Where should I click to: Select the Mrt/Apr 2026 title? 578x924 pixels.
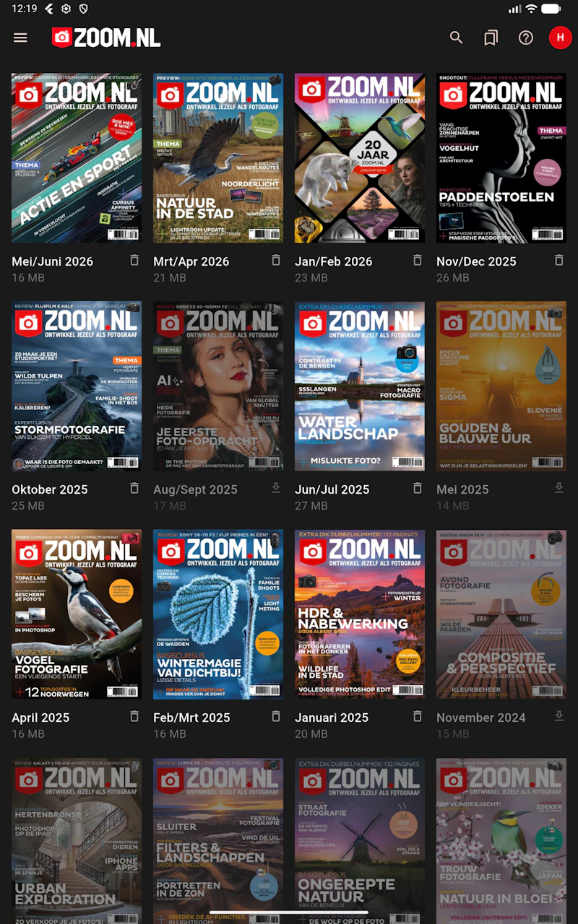click(191, 261)
